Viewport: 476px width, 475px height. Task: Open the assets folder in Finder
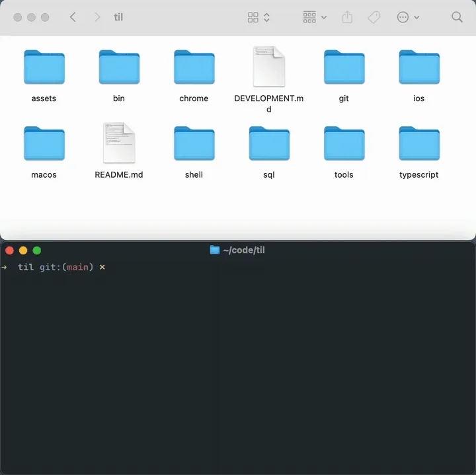(x=44, y=67)
